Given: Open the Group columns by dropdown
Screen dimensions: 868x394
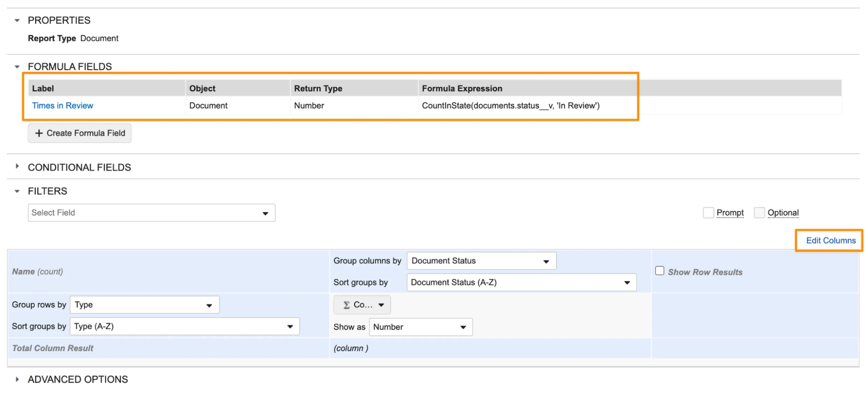Looking at the screenshot, I should [x=481, y=261].
